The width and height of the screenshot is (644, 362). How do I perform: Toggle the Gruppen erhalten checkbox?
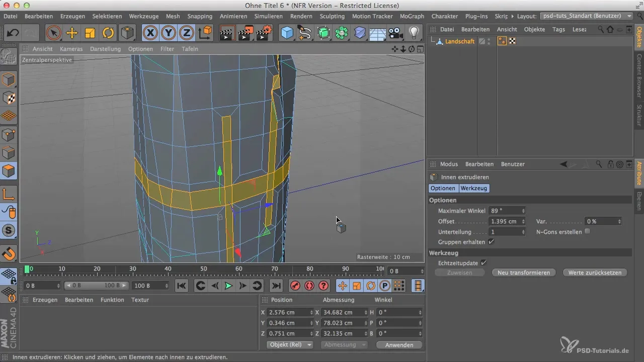[x=492, y=242]
